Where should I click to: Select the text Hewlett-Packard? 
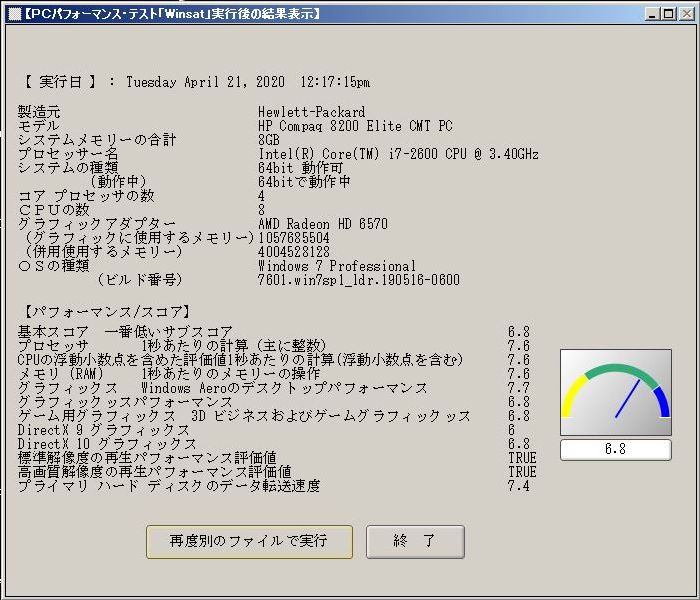[312, 112]
